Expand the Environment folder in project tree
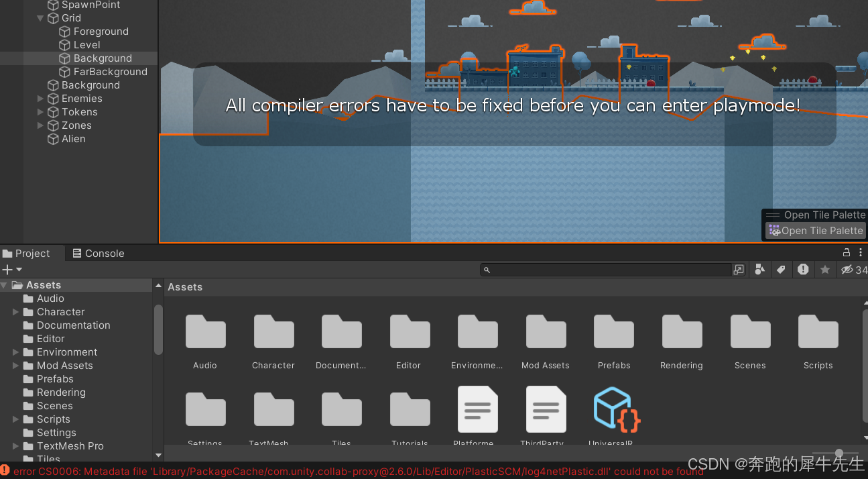 tap(15, 352)
